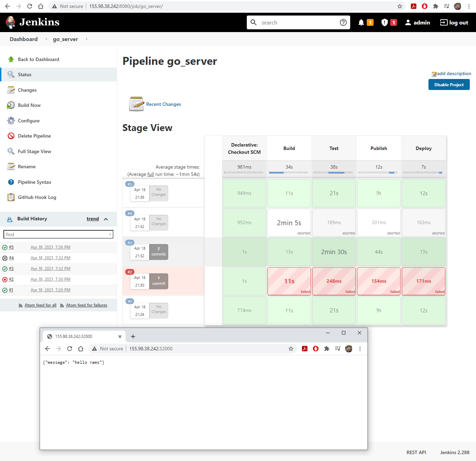Open the add description link
Image resolution: width=476 pixels, height=461 pixels.
tap(454, 73)
